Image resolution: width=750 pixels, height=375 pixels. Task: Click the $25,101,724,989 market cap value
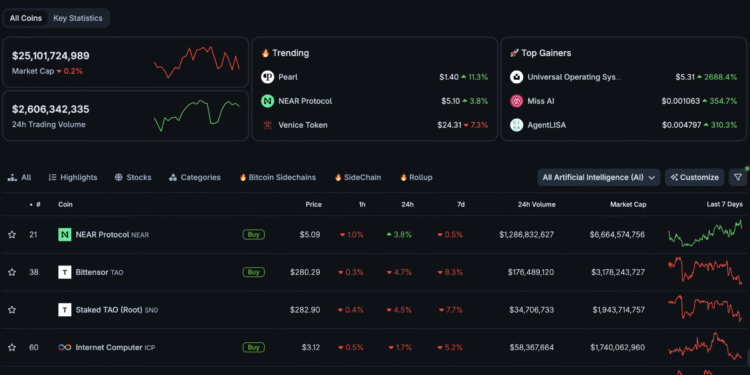click(x=51, y=56)
